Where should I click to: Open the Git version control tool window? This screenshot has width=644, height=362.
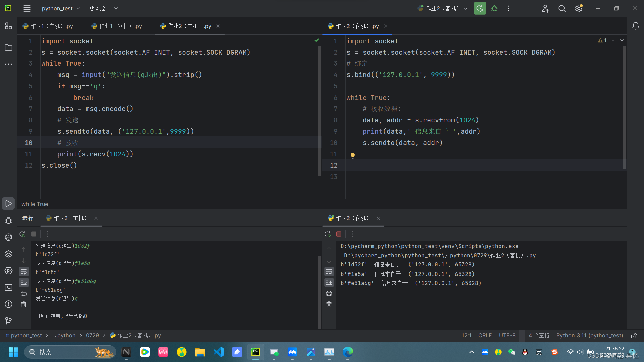8,321
